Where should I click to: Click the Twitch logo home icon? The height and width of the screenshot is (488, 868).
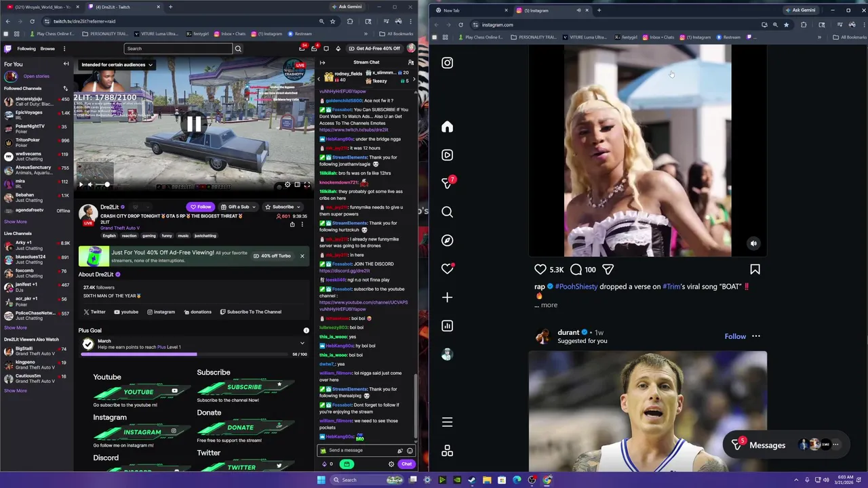point(8,48)
